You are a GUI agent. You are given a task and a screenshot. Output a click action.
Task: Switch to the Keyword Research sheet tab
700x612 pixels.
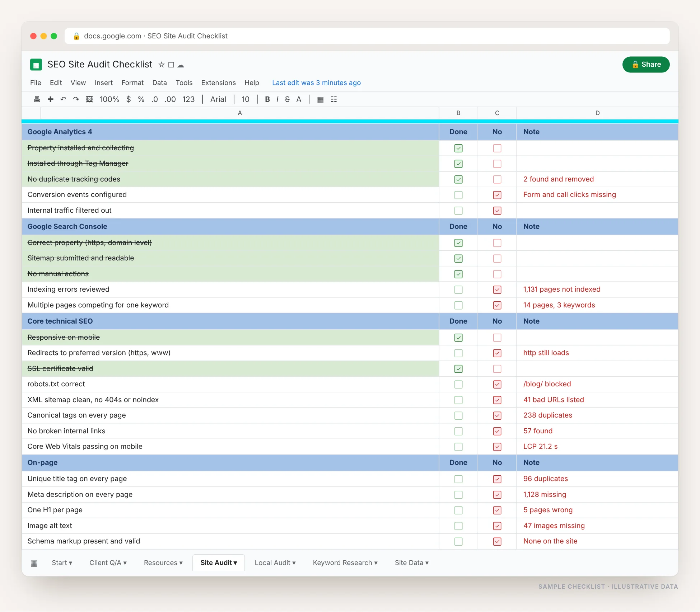coord(345,563)
